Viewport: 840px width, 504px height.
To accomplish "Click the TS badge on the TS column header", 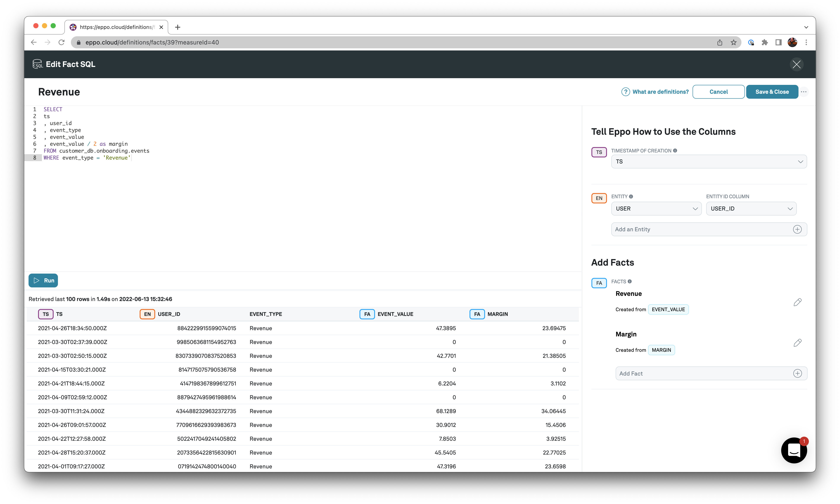I will tap(46, 314).
